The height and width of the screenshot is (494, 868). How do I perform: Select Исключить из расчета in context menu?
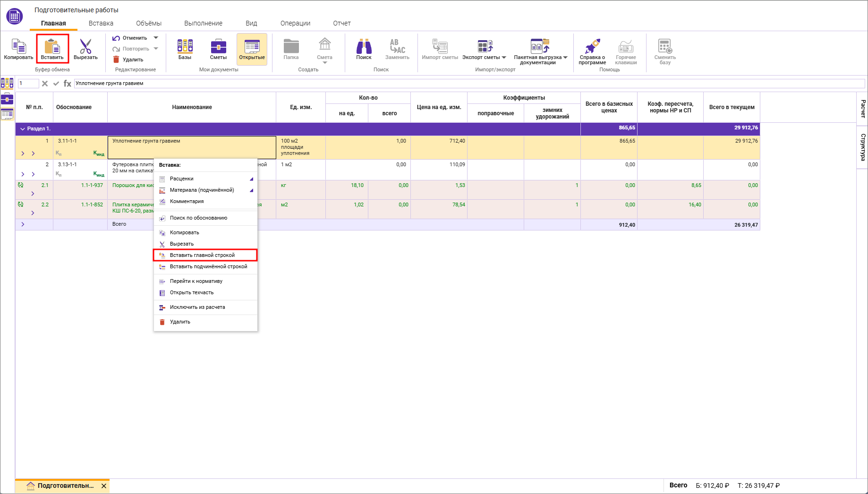coord(197,307)
